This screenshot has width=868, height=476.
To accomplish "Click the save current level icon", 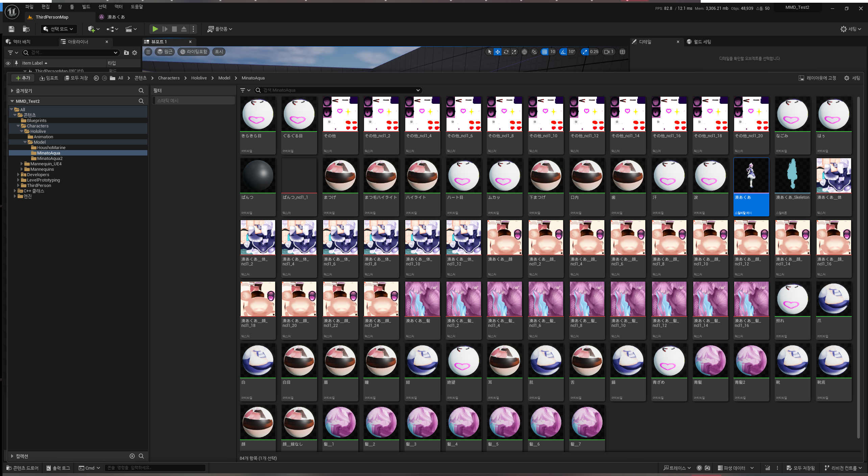I will coord(11,29).
